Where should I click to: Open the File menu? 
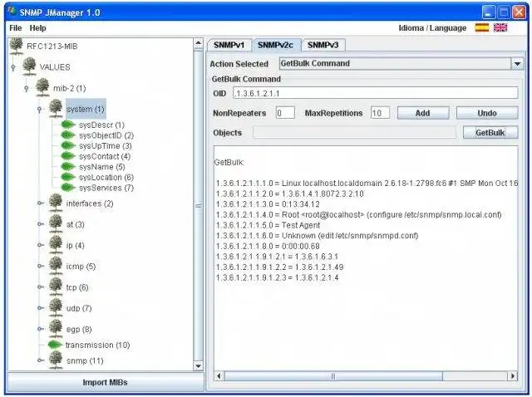tap(16, 28)
